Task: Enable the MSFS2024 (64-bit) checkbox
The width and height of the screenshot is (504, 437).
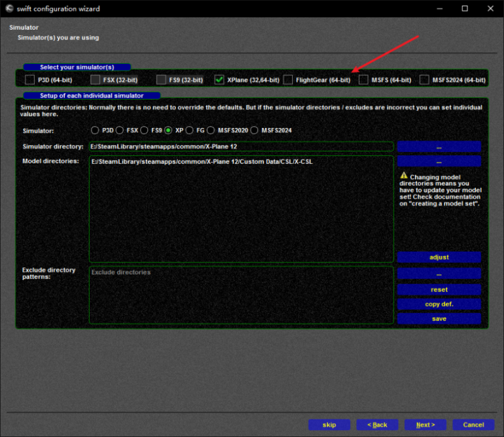Action: point(425,80)
